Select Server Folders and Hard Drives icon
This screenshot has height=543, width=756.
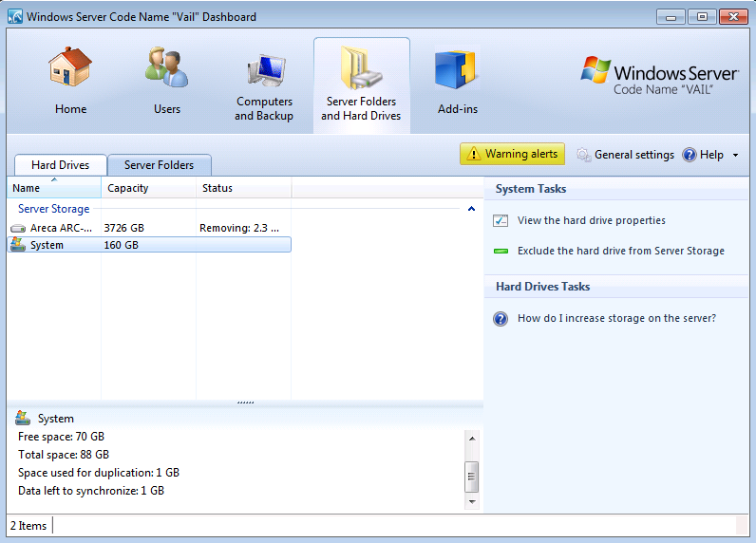(361, 67)
